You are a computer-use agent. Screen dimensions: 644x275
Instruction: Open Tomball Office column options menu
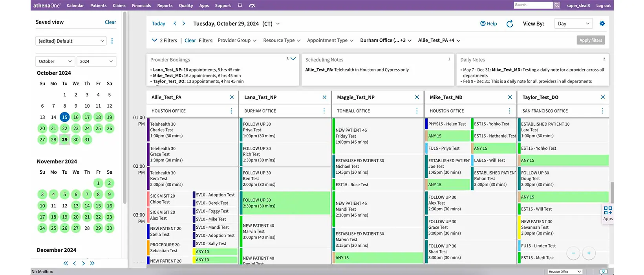point(417,111)
